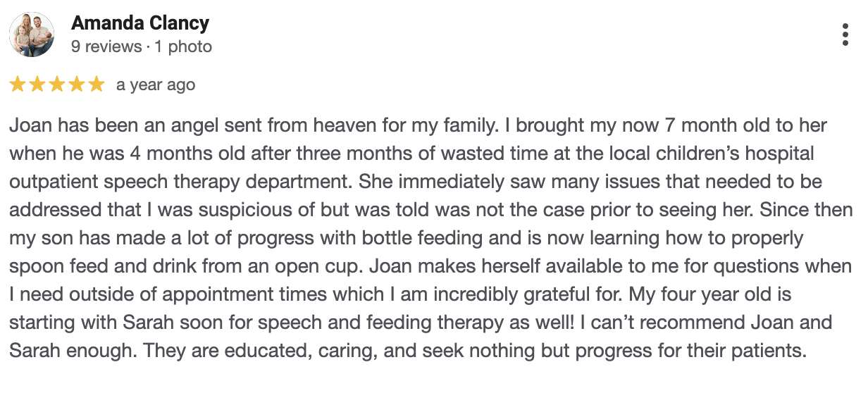Viewport: 868px width, 393px height.
Task: Click the fourth gold rating star
Action: pos(77,85)
